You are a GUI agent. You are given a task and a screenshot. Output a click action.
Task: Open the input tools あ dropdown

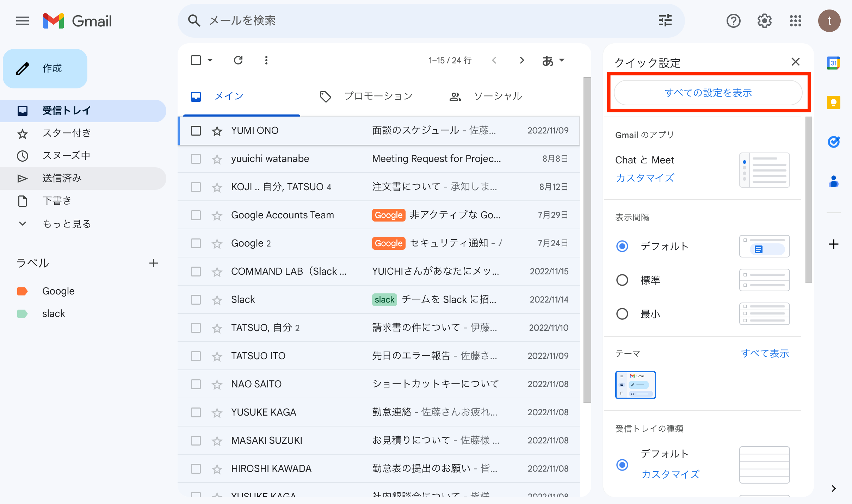(553, 61)
